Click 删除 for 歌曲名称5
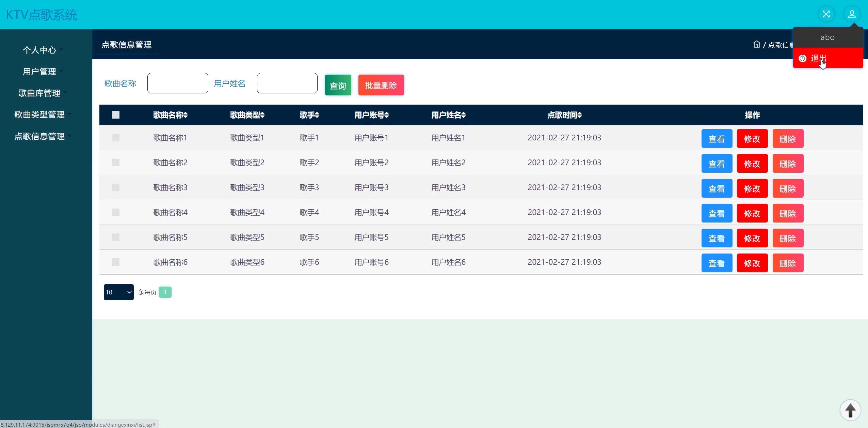 pyautogui.click(x=788, y=238)
